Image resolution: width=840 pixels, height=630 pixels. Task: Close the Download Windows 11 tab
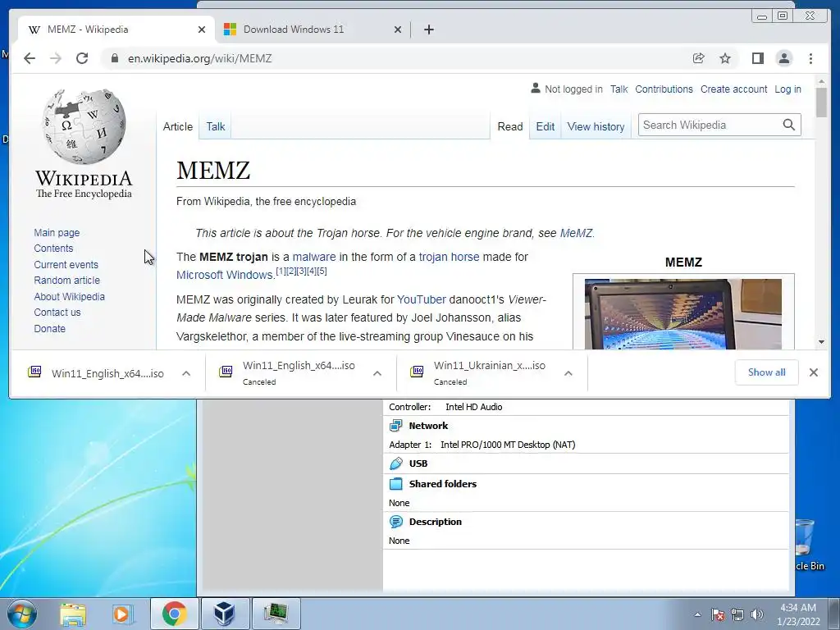pos(398,30)
